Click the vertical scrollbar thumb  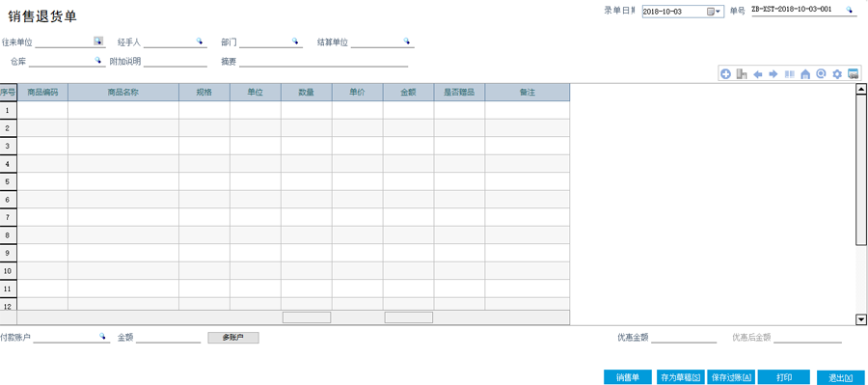coord(861,170)
